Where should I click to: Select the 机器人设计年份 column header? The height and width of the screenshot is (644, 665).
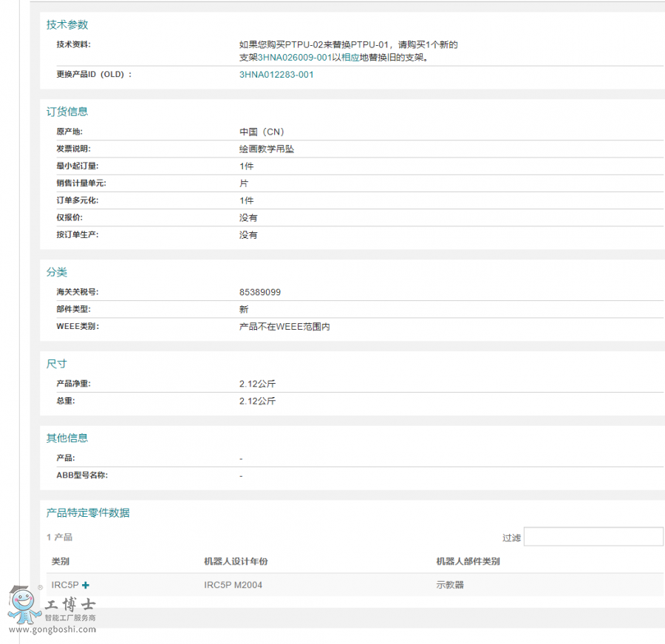[x=236, y=560]
